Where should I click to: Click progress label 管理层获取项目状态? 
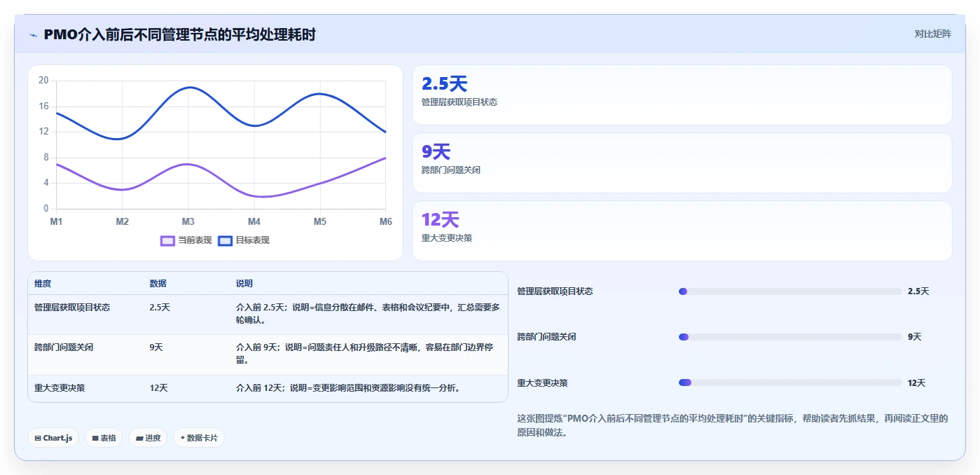[555, 291]
